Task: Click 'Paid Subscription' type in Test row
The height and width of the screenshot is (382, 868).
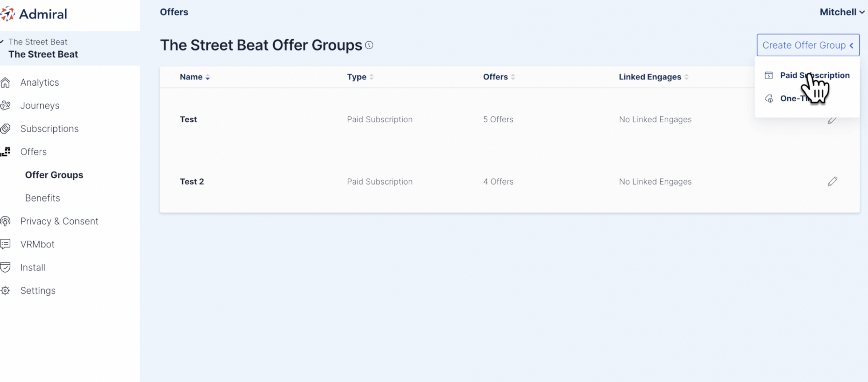Action: click(380, 119)
